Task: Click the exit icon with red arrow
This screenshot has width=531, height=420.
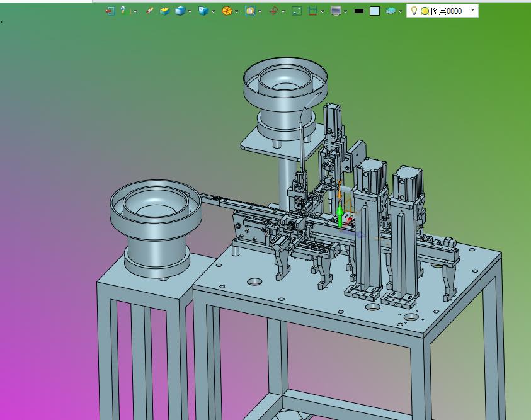Action: click(110, 11)
